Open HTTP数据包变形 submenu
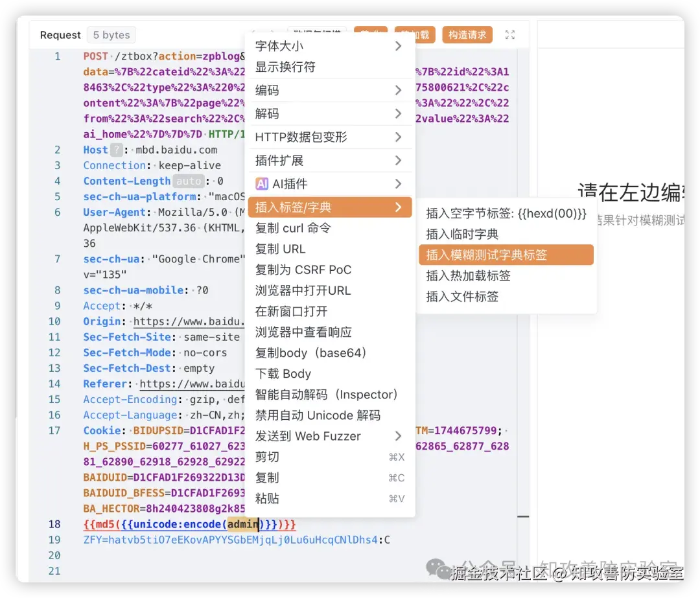Viewport: 700px width, 598px height. (x=329, y=137)
